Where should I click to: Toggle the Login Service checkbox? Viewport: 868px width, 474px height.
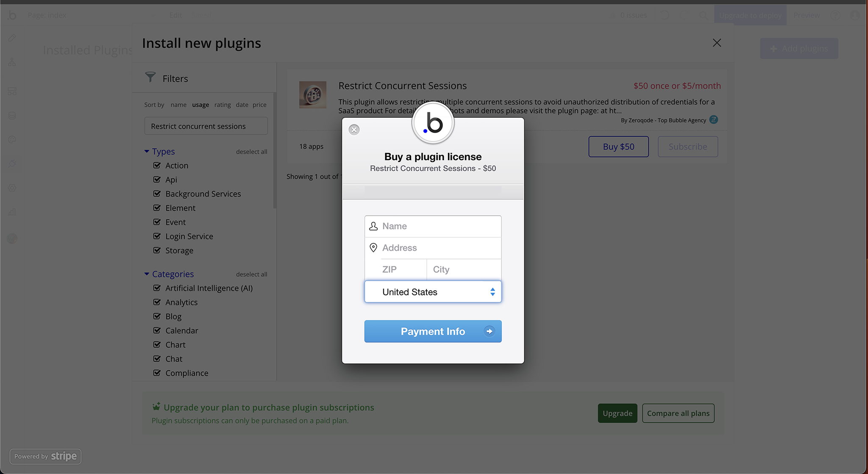tap(157, 236)
